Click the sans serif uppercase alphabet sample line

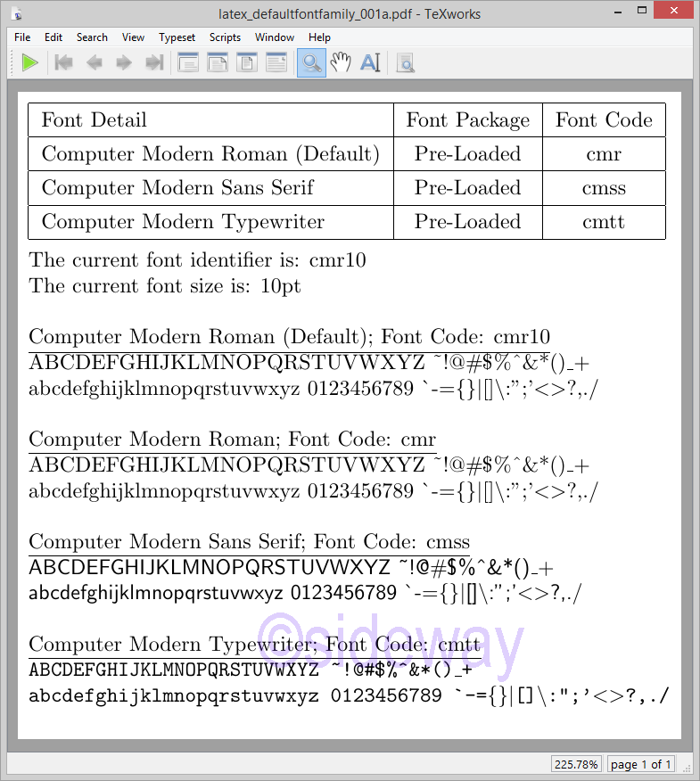point(291,568)
